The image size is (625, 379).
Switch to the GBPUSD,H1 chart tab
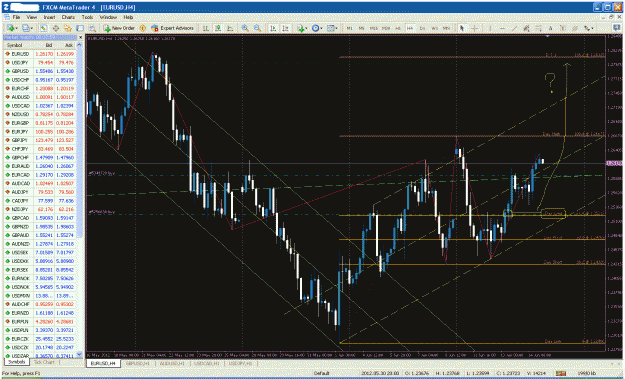[138, 363]
